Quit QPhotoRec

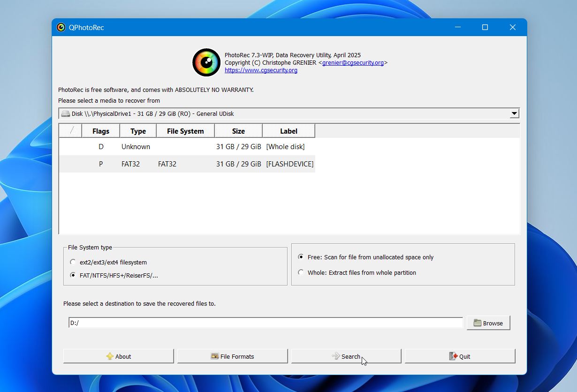pos(460,356)
